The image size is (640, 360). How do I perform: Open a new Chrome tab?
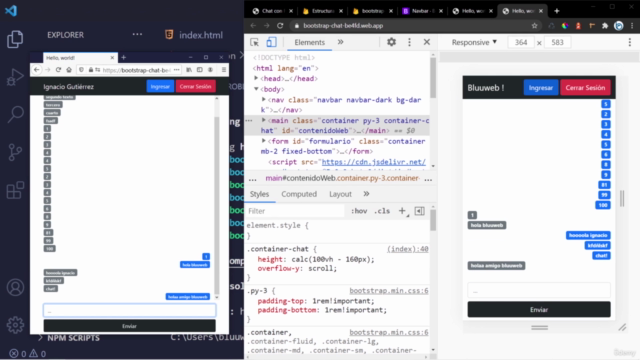(x=556, y=11)
